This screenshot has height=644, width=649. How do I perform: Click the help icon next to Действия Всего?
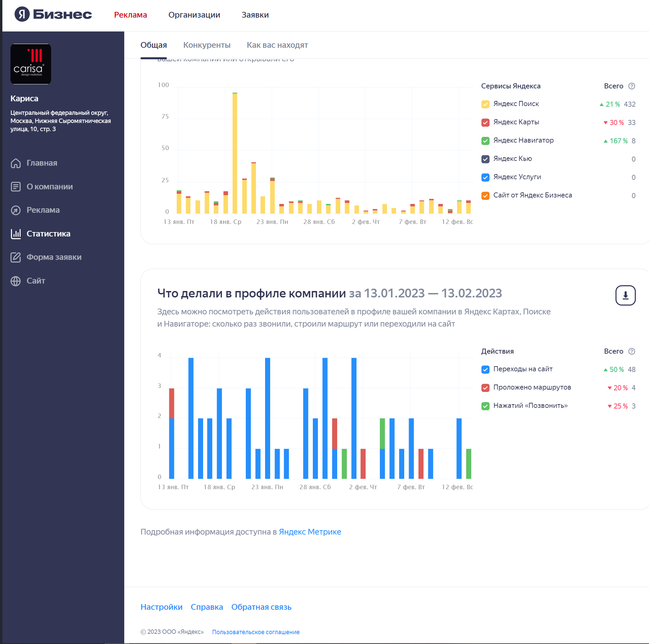(x=631, y=351)
